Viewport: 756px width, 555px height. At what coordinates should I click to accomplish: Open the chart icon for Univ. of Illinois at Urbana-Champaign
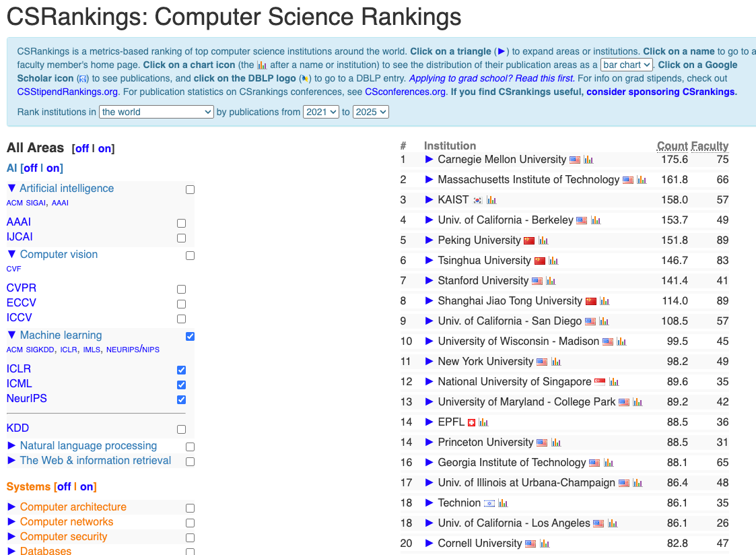point(638,483)
